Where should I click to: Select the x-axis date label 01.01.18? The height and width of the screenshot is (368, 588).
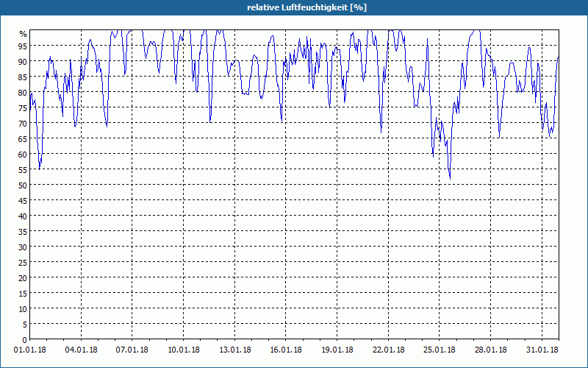click(x=29, y=350)
